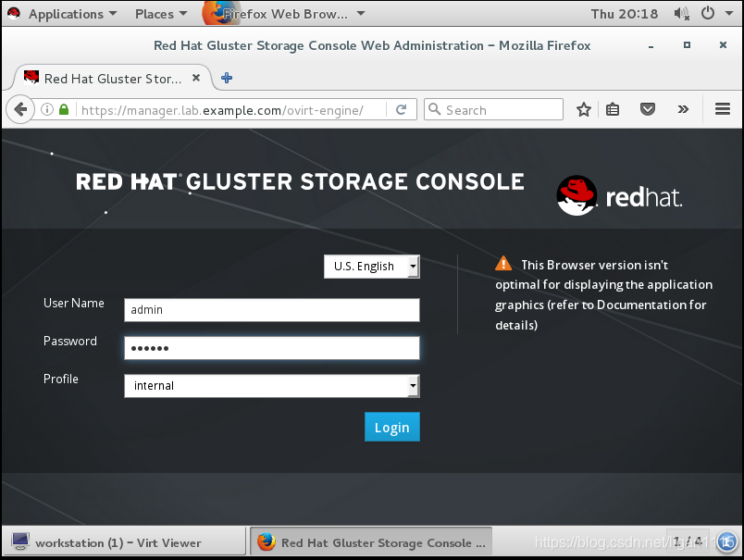Open the Firefox hamburger menu

(723, 109)
